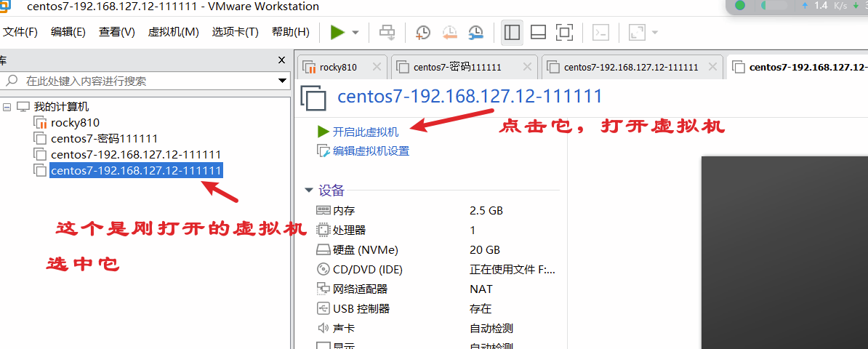The image size is (868, 349).
Task: Open the 编辑(E) menu
Action: tap(68, 32)
